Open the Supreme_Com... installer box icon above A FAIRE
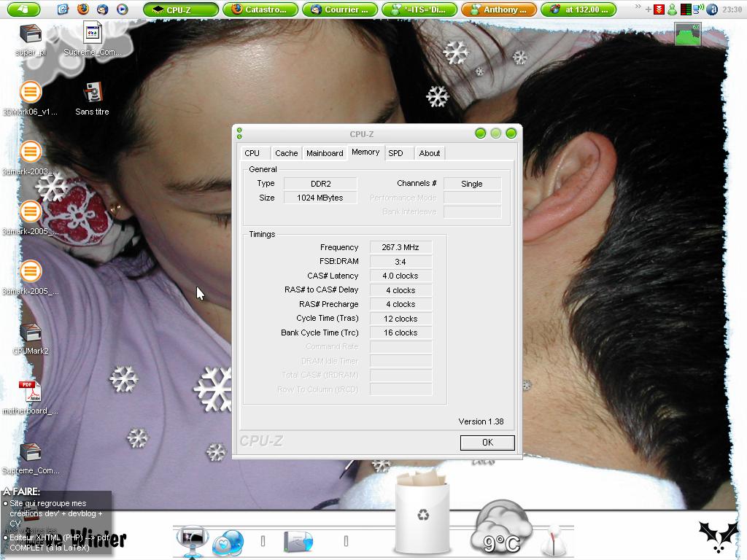The width and height of the screenshot is (747, 560). 31,458
